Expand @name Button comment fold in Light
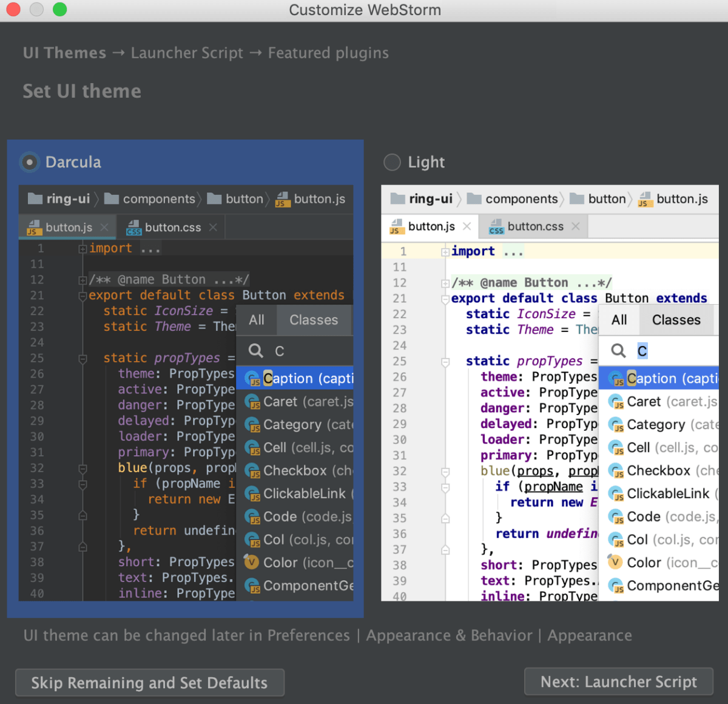The width and height of the screenshot is (728, 704). coord(445,283)
